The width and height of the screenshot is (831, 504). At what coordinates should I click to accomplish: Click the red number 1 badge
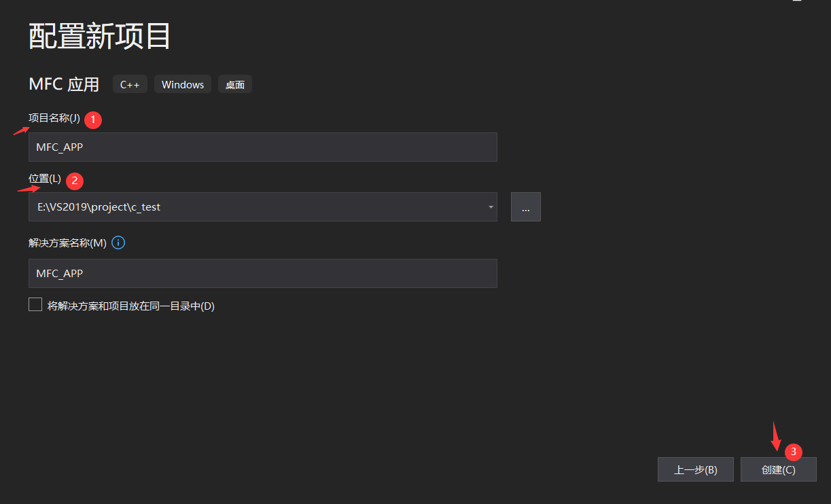click(x=93, y=120)
